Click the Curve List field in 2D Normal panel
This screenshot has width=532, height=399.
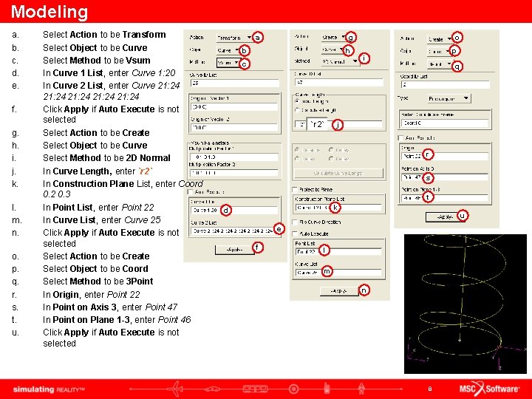338,273
